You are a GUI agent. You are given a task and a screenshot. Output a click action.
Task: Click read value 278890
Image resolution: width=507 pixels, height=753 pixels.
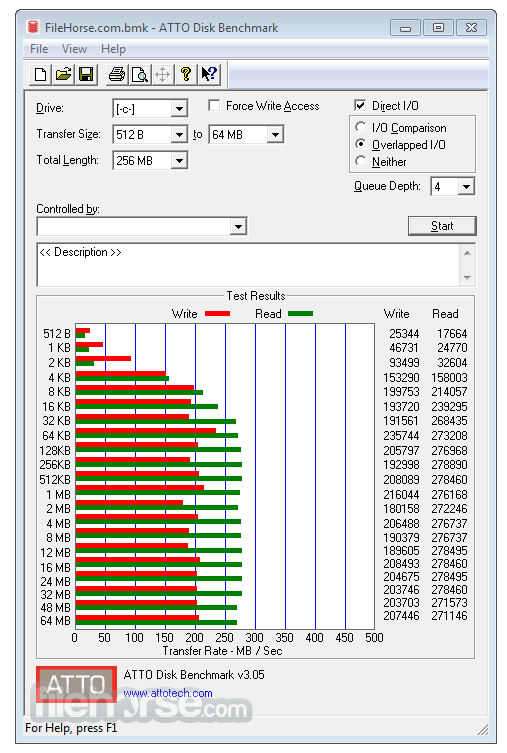point(449,465)
